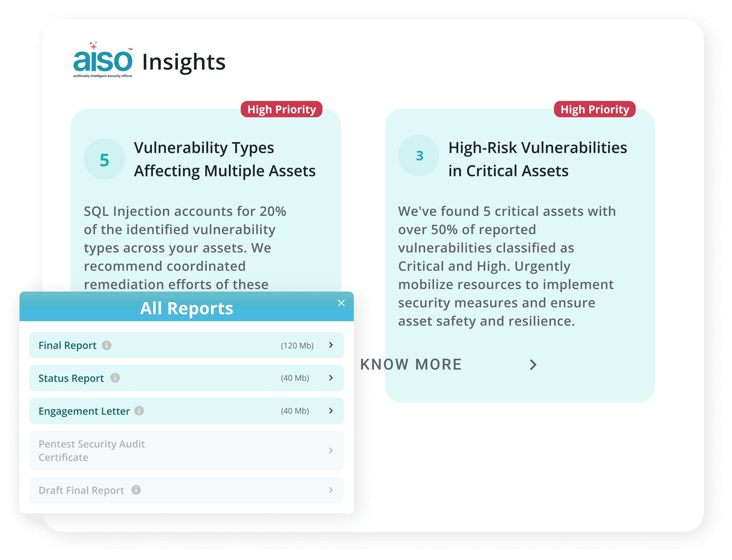Click the KNOW MORE chevron arrow
The height and width of the screenshot is (560, 732).
(x=533, y=365)
